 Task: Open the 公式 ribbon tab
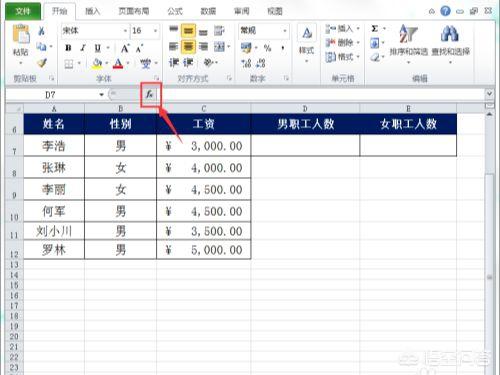pos(175,11)
